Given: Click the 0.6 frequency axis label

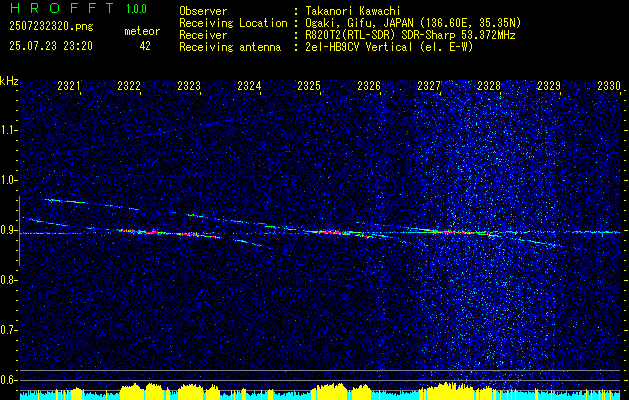Looking at the screenshot, I should [8, 380].
